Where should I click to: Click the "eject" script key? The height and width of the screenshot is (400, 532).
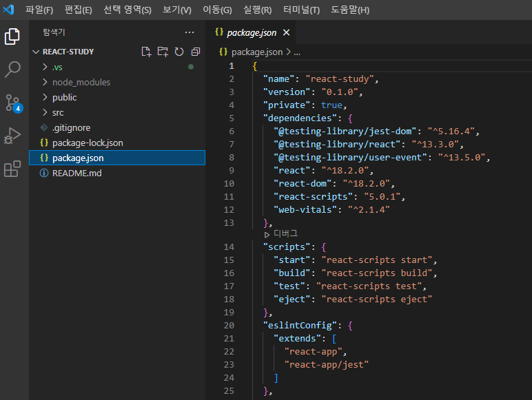pos(291,299)
